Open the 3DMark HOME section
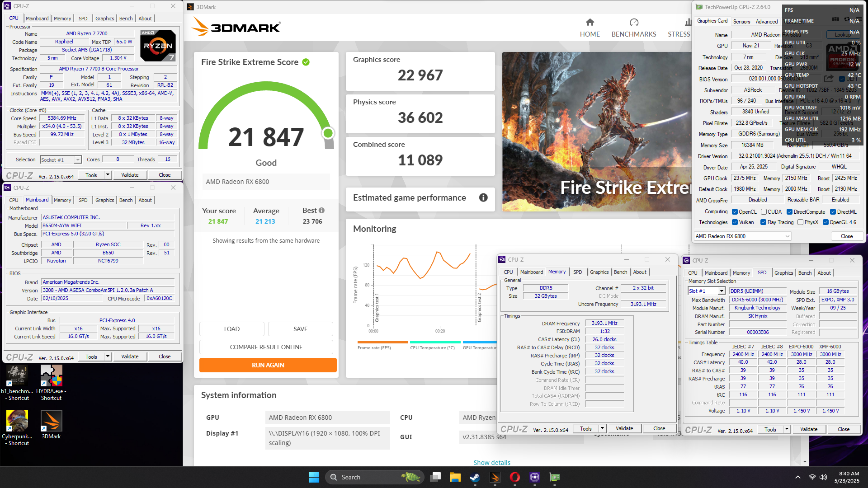Viewport: 868px width, 488px height. [590, 28]
